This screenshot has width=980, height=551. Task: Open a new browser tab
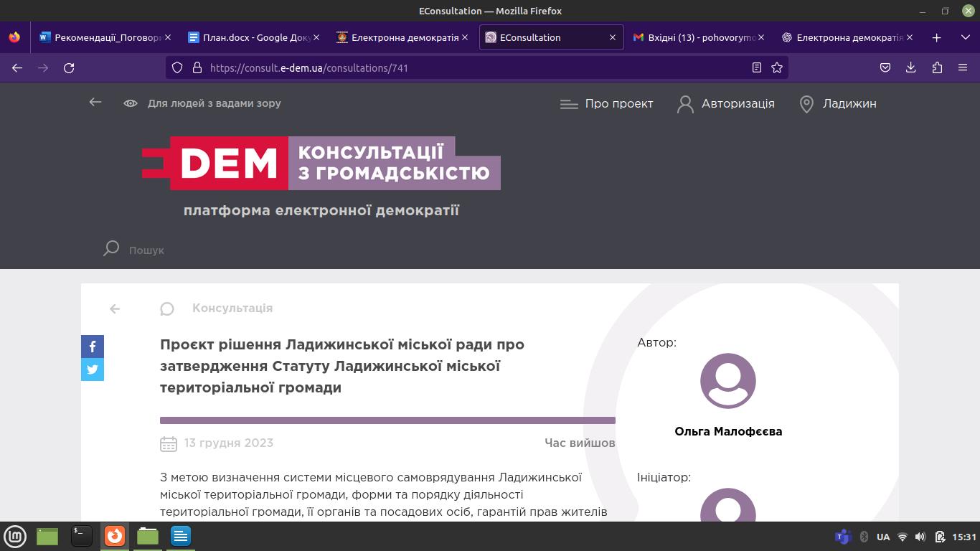(936, 37)
